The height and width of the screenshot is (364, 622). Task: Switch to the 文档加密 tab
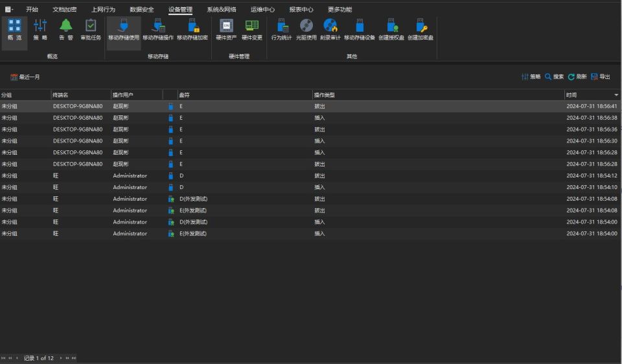(x=65, y=9)
